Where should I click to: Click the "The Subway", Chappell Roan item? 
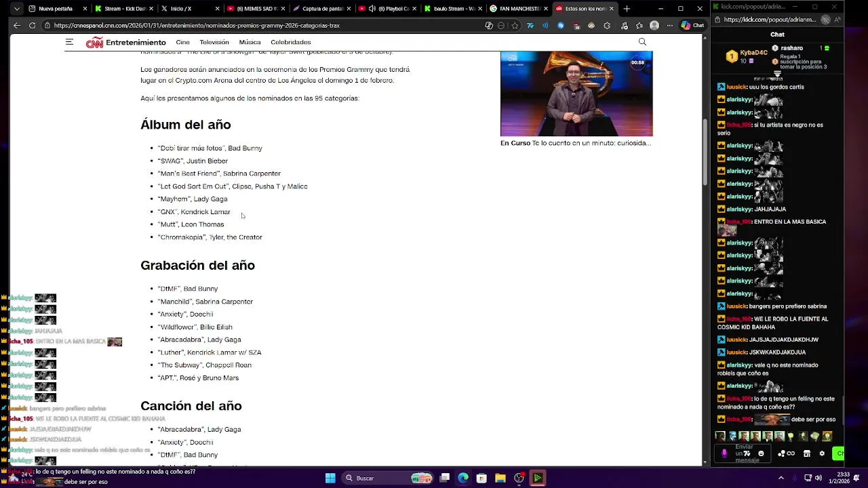click(204, 365)
